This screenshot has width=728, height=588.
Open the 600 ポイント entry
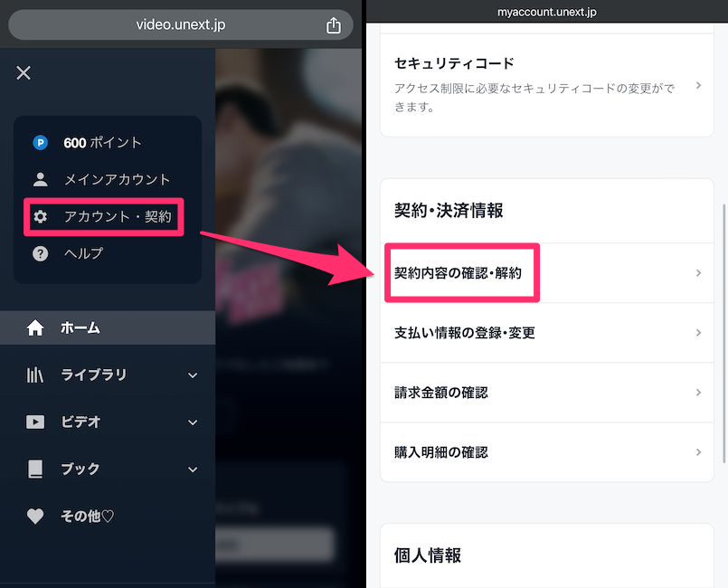click(102, 143)
